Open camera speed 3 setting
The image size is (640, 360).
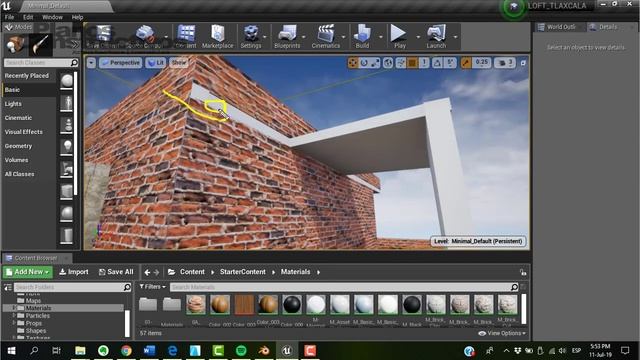coord(505,62)
